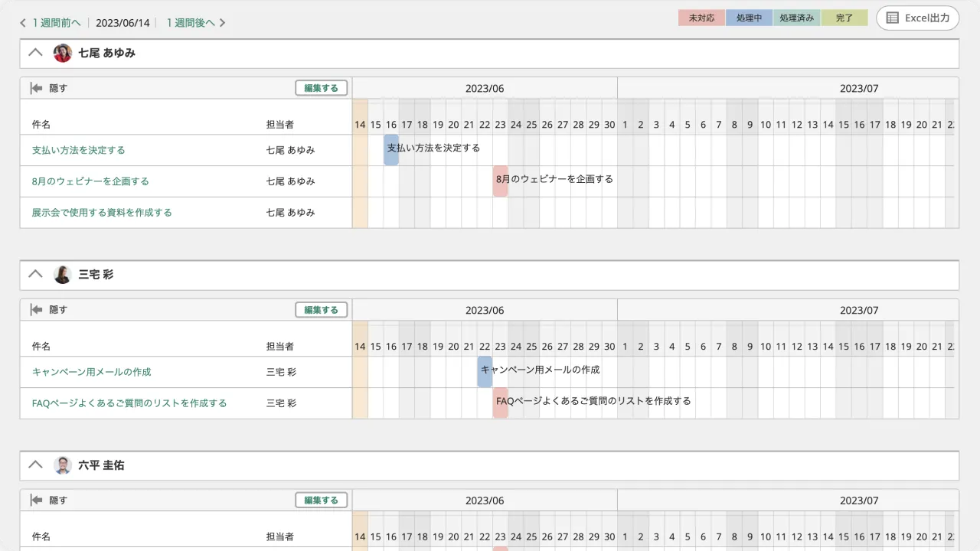Image resolution: width=980 pixels, height=551 pixels.
Task: Collapse the 六平 圭佑 section
Action: click(34, 465)
